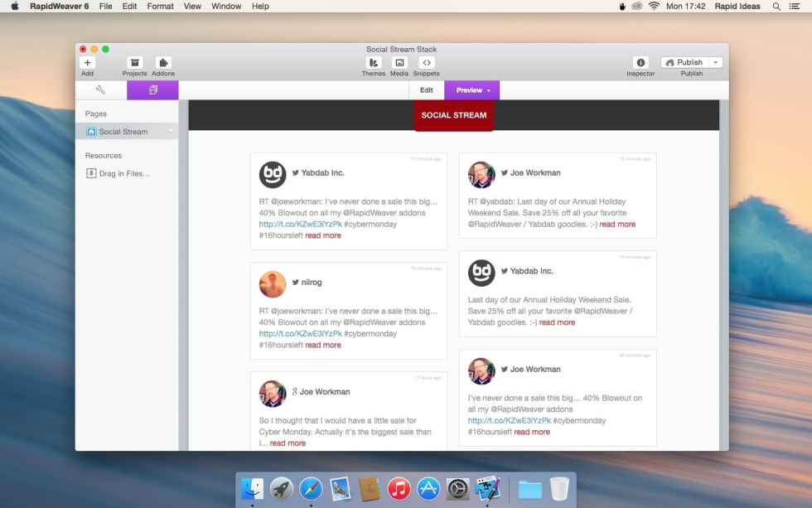Click the Resources sidebar heading
Image resolution: width=812 pixels, height=508 pixels.
104,155
